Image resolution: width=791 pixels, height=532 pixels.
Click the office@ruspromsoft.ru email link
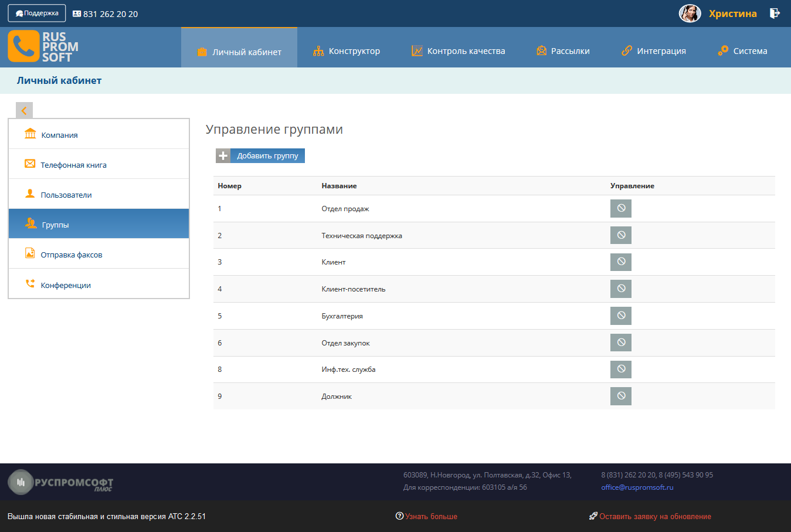637,487
